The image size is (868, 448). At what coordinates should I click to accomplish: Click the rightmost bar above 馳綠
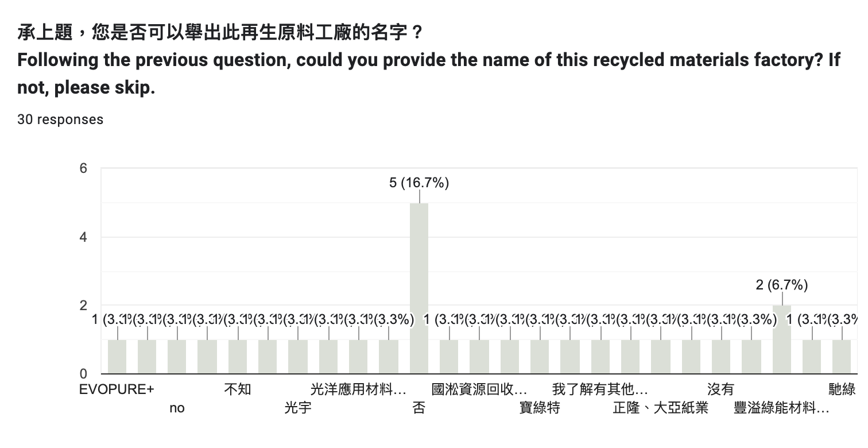click(842, 357)
